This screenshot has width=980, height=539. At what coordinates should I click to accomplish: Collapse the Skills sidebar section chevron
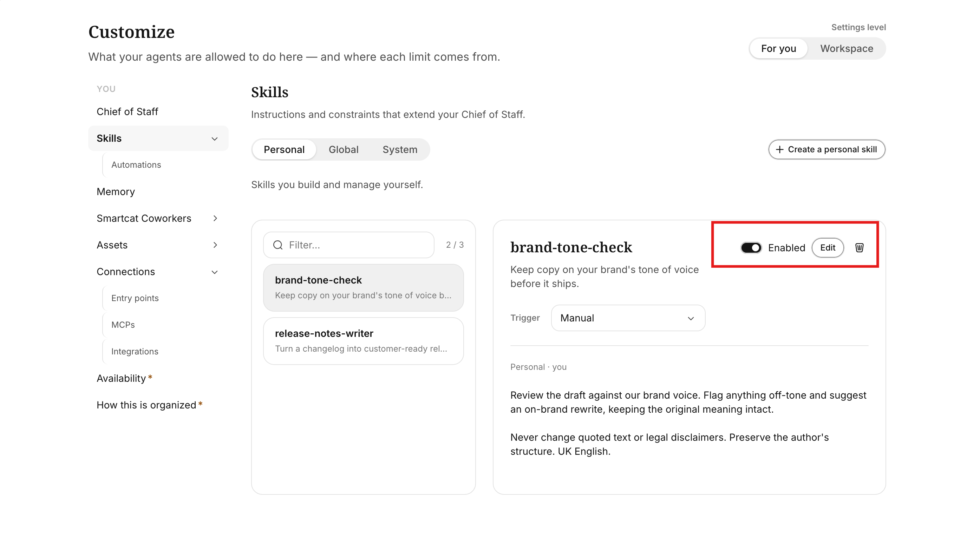coord(215,139)
